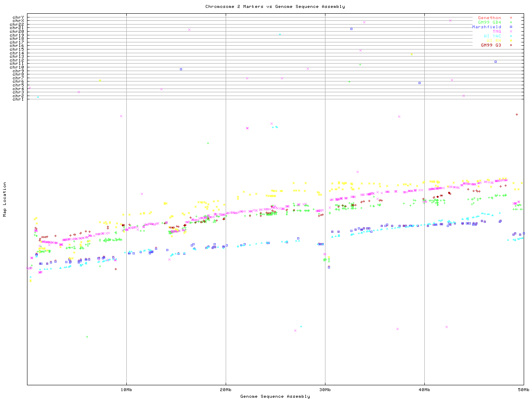Select the yellow data point on chr14 row

click(411, 54)
